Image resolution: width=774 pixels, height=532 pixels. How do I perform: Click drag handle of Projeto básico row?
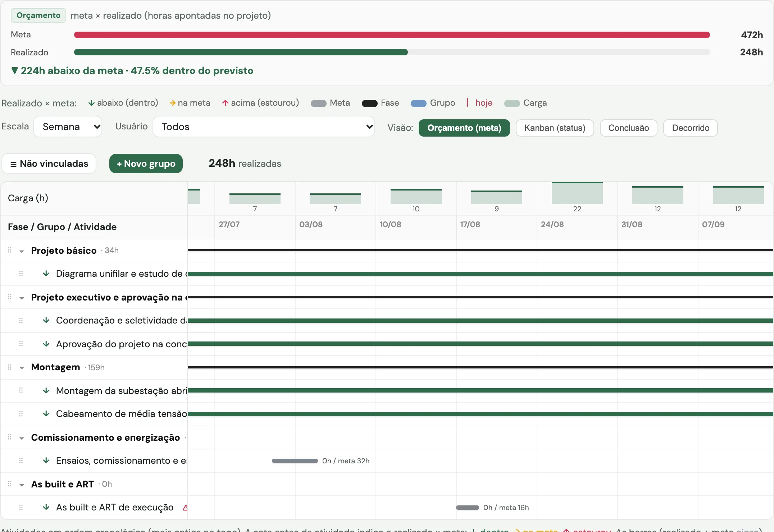(x=10, y=250)
